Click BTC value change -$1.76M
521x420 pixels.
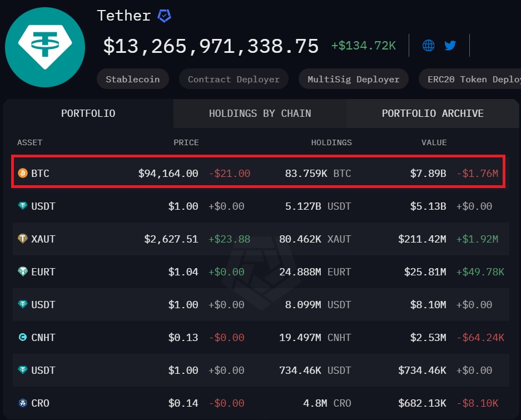478,173
